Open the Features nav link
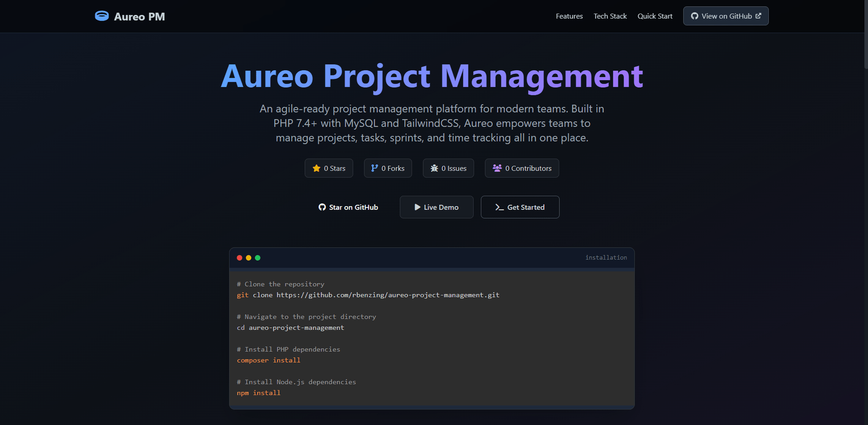868x425 pixels. click(x=569, y=16)
